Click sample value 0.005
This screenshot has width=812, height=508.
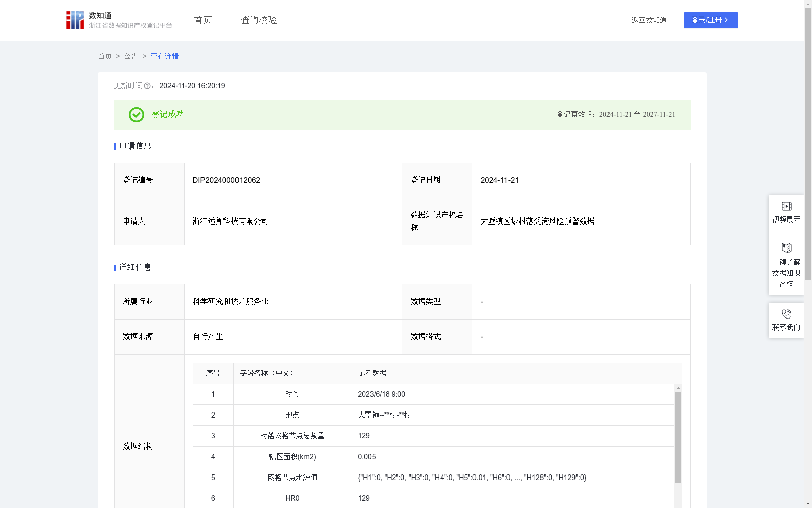point(367,457)
